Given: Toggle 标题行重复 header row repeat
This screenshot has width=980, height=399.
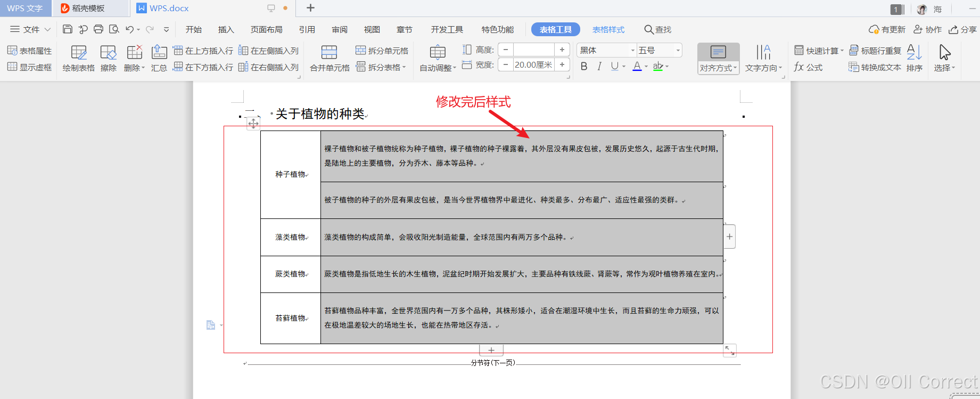Looking at the screenshot, I should point(875,51).
